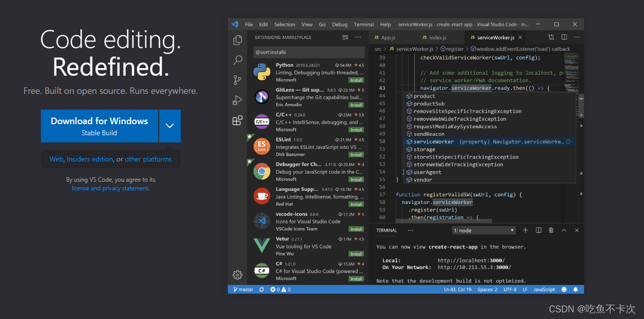Open the Explorer view in activity bar
Viewport: 644px width, 319px height.
point(237,40)
